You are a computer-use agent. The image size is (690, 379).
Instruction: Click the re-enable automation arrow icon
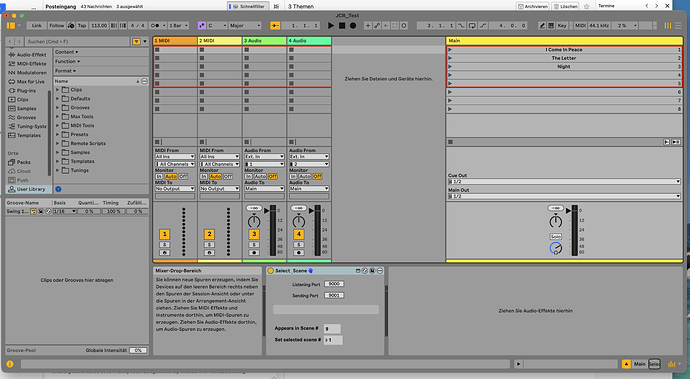click(x=386, y=26)
